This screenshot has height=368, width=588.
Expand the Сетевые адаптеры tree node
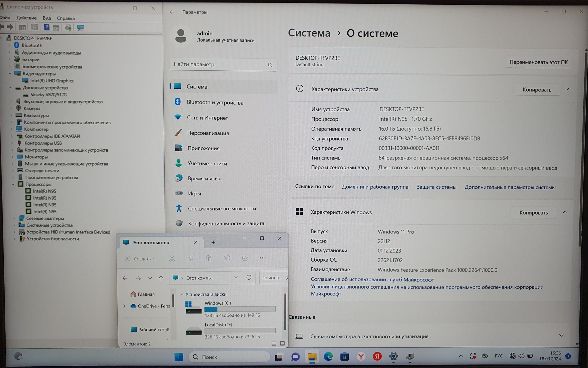coord(14,218)
